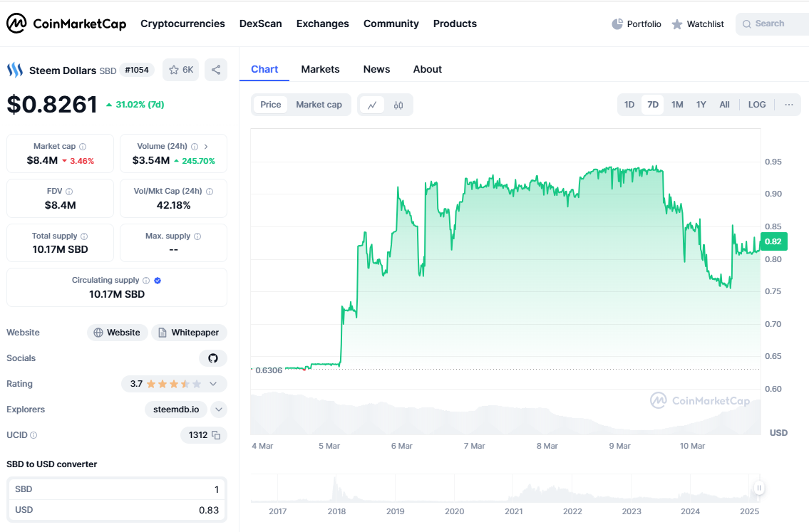Show Market cap info tooltip icon
Image resolution: width=809 pixels, height=532 pixels.
[83, 147]
